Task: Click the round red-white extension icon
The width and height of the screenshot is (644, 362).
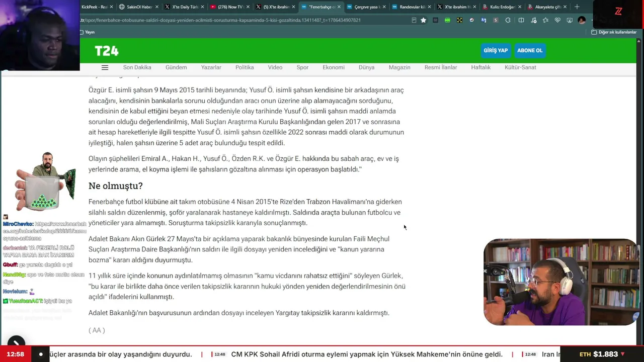Action: 471,20
